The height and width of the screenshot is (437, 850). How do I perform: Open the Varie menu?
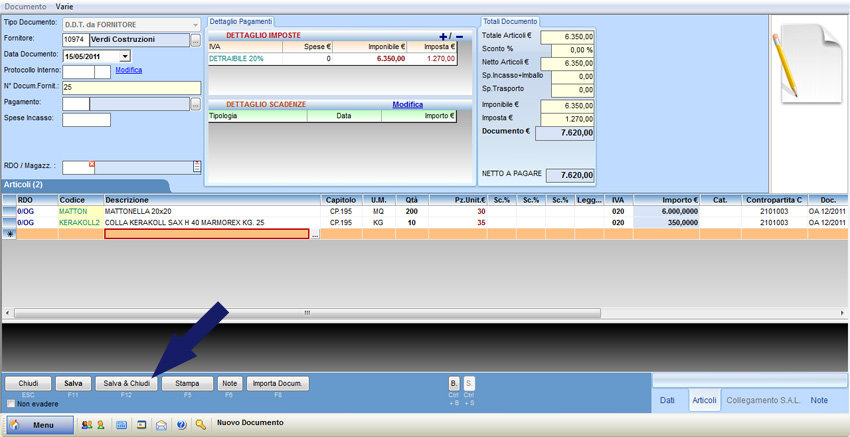pyautogui.click(x=64, y=6)
